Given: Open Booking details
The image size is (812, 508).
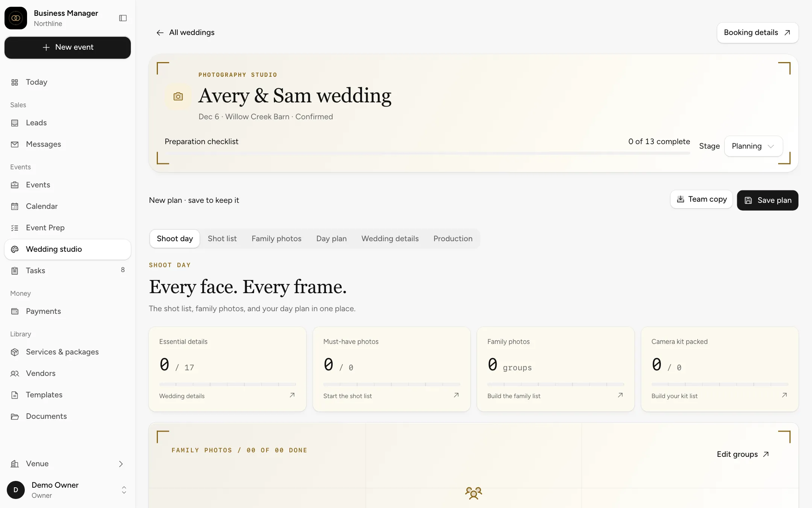Looking at the screenshot, I should coord(757,33).
